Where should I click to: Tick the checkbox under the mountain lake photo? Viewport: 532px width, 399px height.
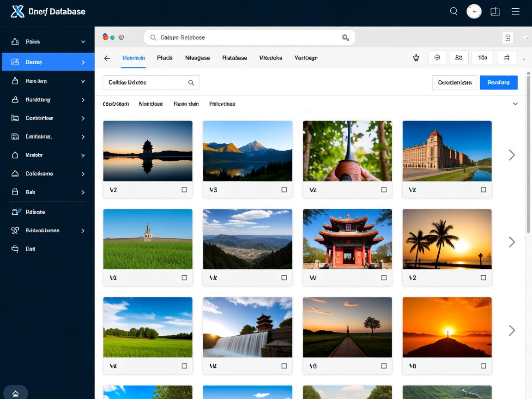click(x=284, y=190)
